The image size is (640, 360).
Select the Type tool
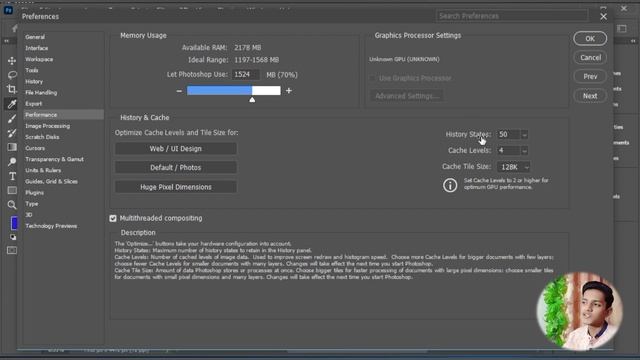pyautogui.click(x=12, y=176)
